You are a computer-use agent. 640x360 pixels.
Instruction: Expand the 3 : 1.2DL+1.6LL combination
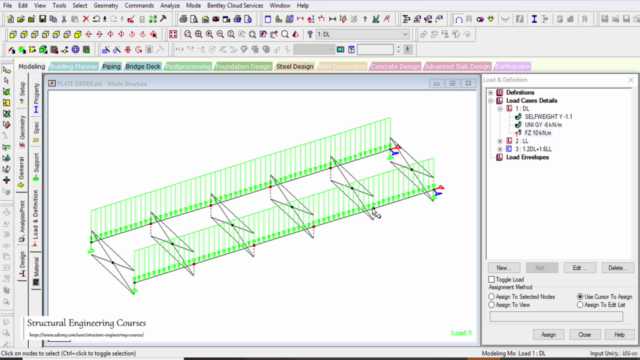coord(500,149)
